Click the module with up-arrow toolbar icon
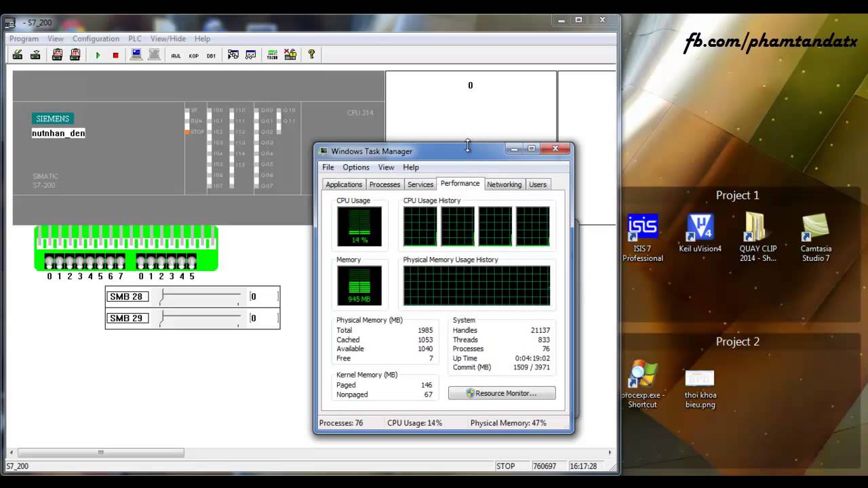This screenshot has height=488, width=868. point(35,55)
